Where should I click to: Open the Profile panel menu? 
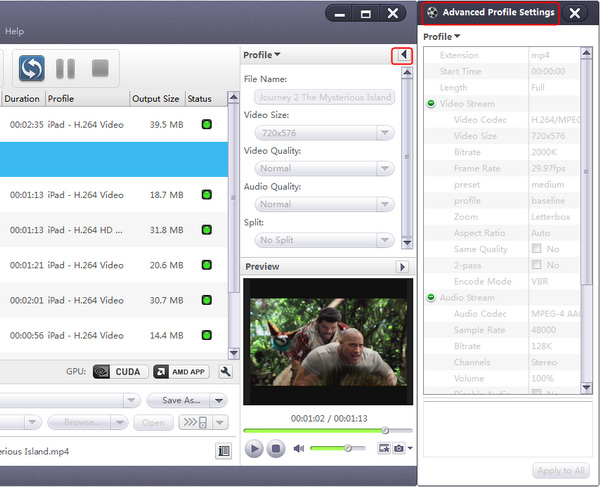coord(263,55)
